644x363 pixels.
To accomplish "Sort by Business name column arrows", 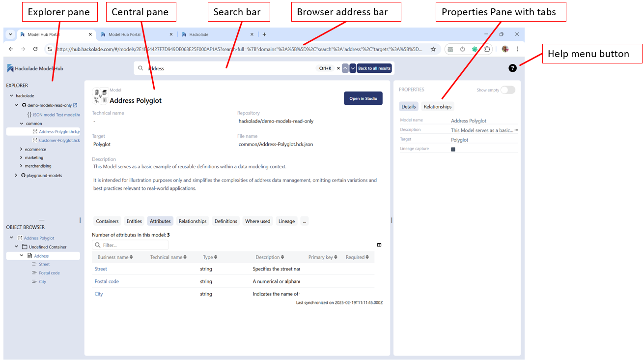I will pos(131,257).
